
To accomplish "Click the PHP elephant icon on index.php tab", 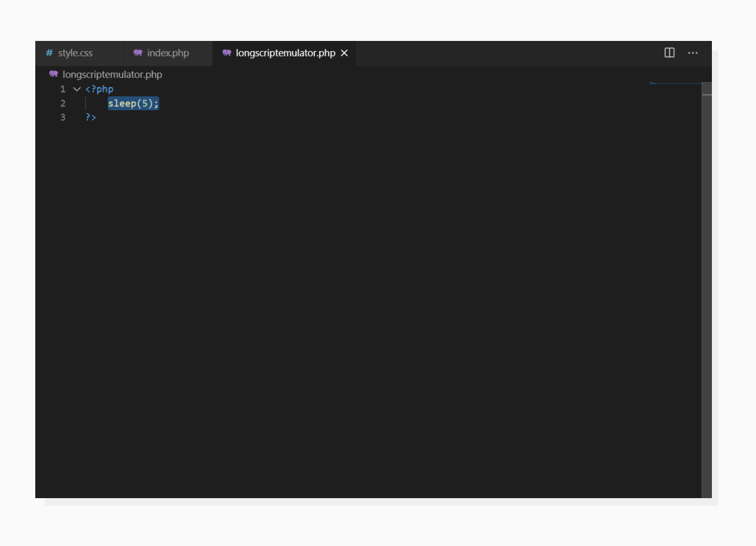I will [138, 53].
